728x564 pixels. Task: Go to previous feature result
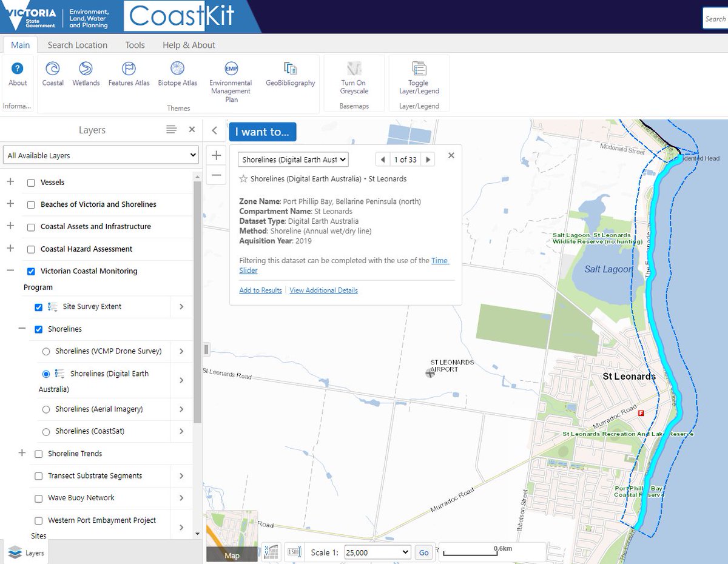click(383, 159)
